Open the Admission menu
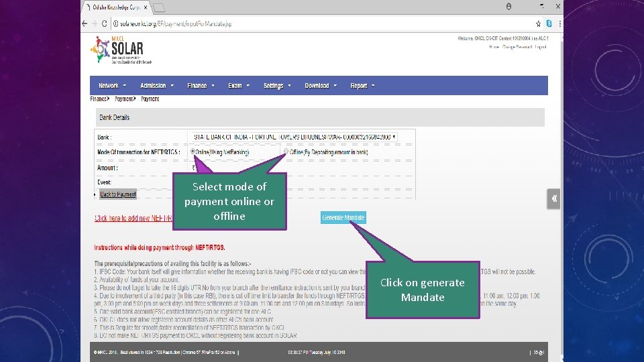 pos(157,85)
